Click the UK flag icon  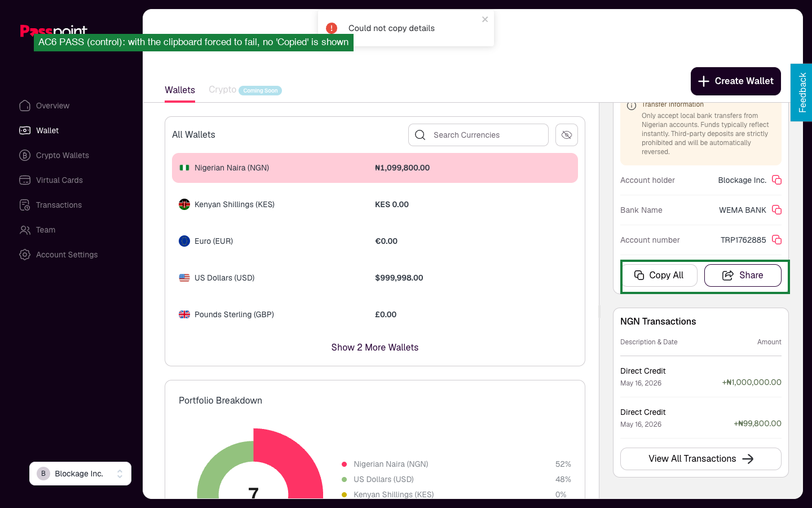click(x=184, y=314)
